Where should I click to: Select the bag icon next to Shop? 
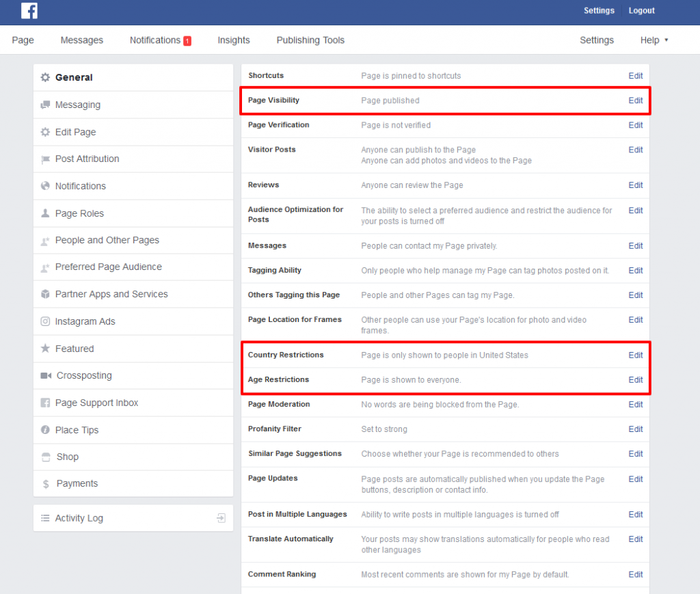(44, 457)
